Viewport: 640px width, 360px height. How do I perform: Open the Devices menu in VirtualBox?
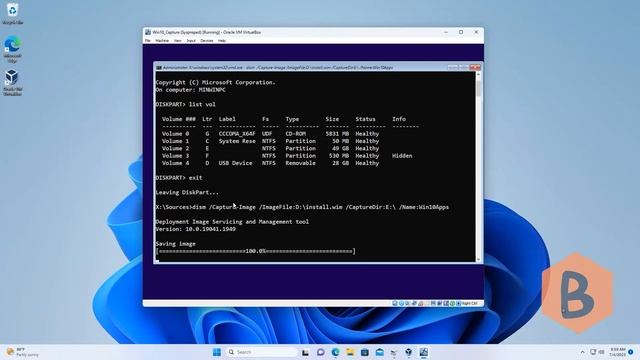coord(207,41)
